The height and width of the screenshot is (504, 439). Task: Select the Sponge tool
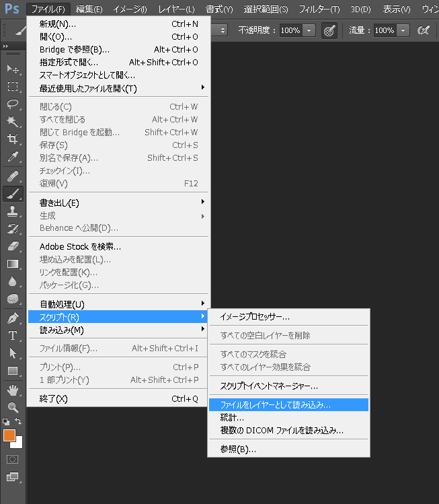pyautogui.click(x=13, y=299)
